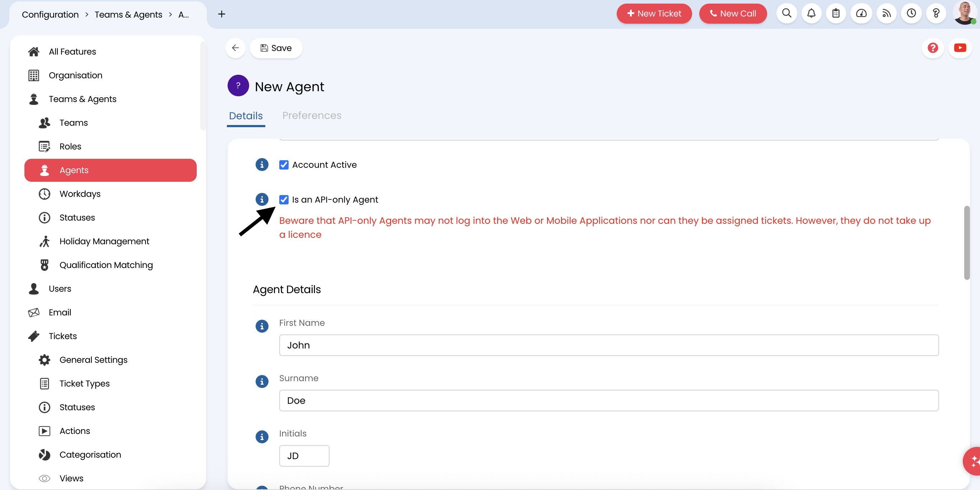Open the notifications bell
This screenshot has height=490, width=980.
pos(811,13)
